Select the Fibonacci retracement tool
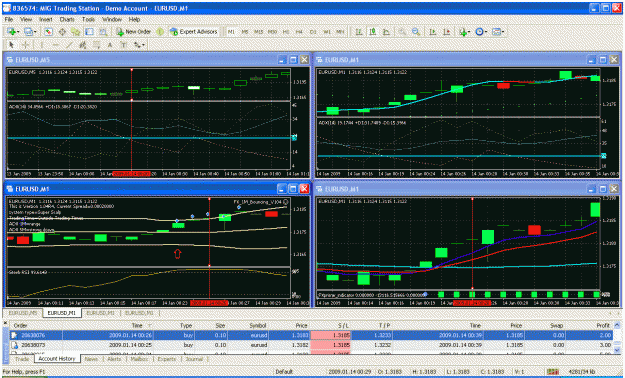Image resolution: width=625 pixels, height=378 pixels. pos(96,45)
